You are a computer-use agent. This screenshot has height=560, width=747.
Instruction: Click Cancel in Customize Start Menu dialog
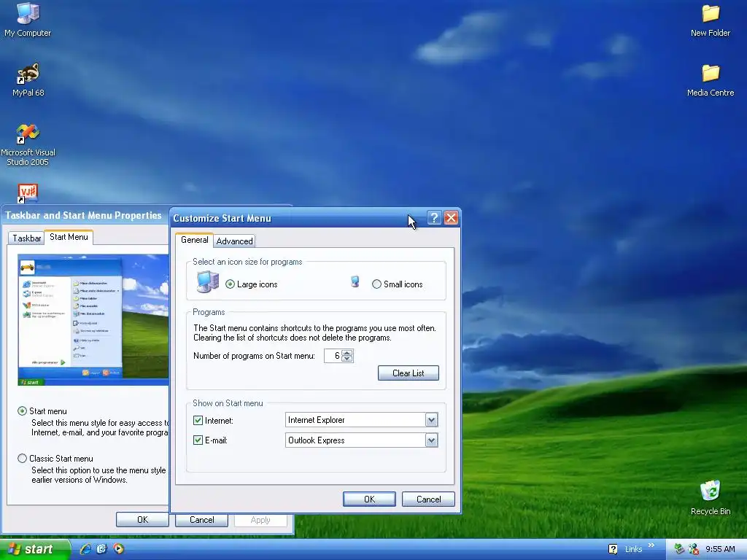428,499
